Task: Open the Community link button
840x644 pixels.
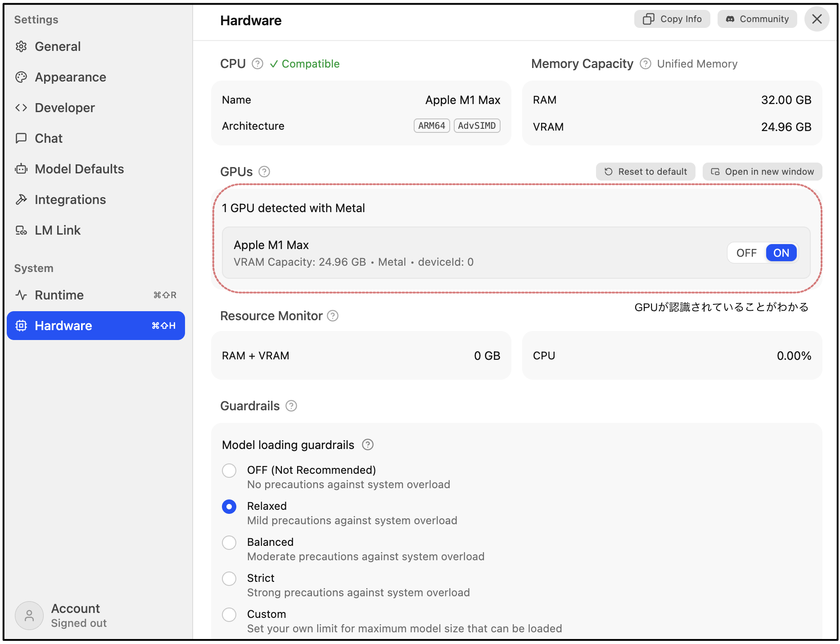Action: point(757,19)
